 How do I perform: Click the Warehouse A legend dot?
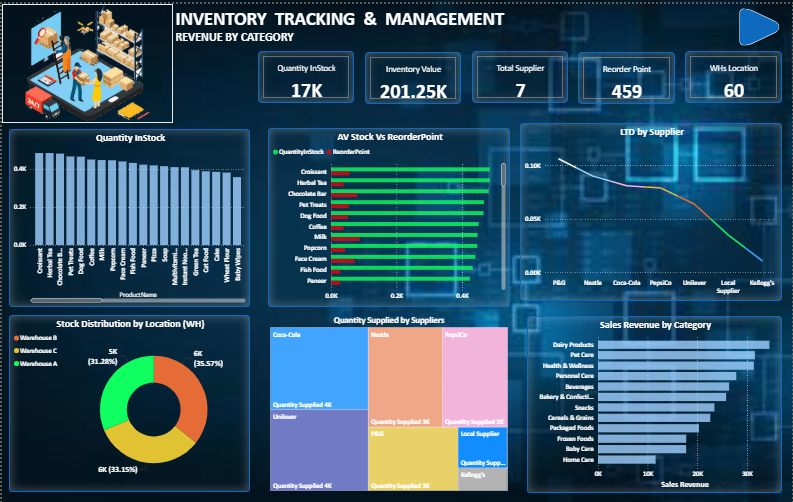tap(15, 363)
